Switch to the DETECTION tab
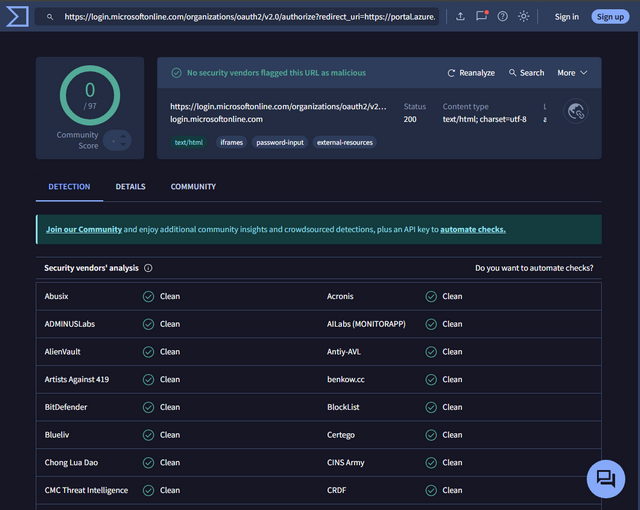Screen dimensions: 640x510 pyautogui.click(x=69, y=187)
